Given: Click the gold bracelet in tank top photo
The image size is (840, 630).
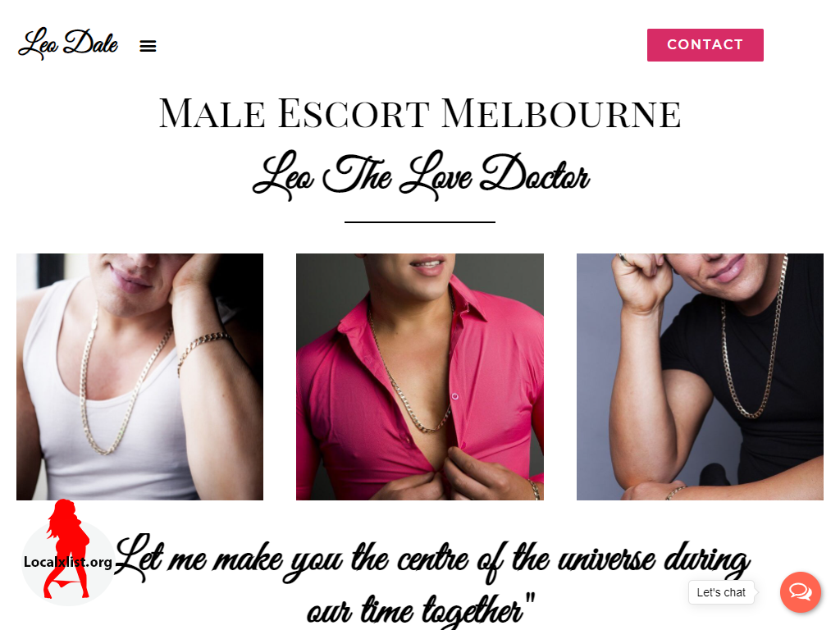Looking at the screenshot, I should (x=204, y=347).
